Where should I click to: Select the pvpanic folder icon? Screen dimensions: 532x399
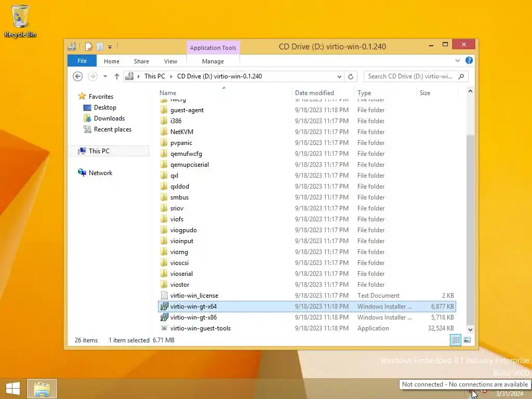164,143
